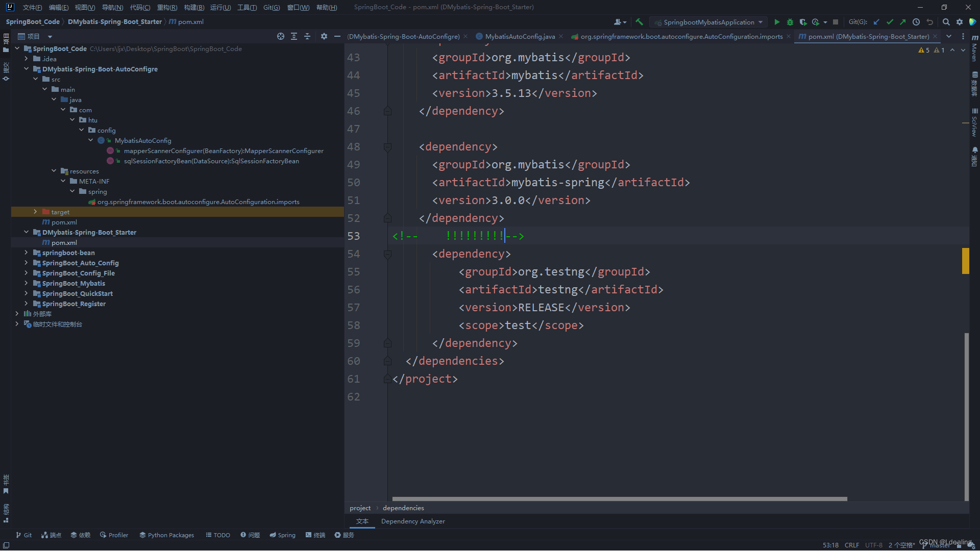Click the Git update project arrow icon
The height and width of the screenshot is (551, 980).
click(x=876, y=22)
